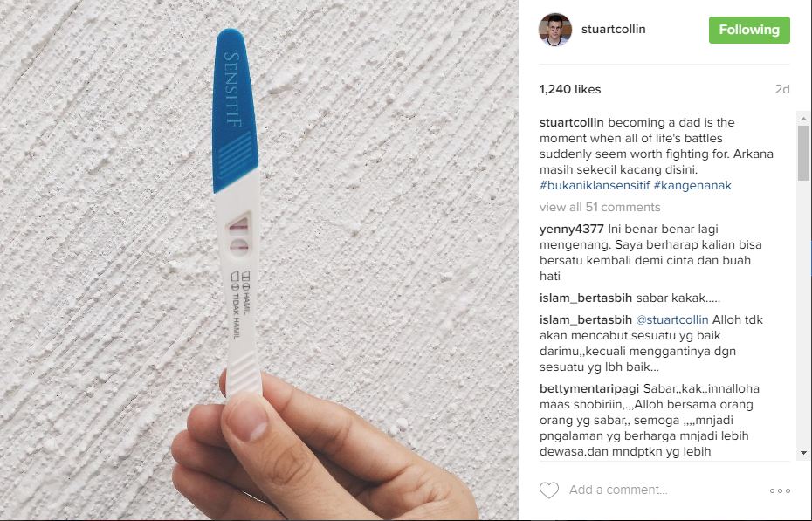The width and height of the screenshot is (812, 521).
Task: Click the comments scrollbar thumb
Action: [804, 153]
